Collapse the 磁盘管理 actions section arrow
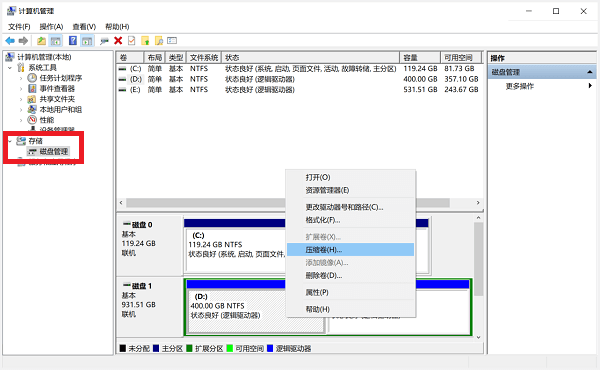Viewport: 600px width, 370px height. click(590, 72)
